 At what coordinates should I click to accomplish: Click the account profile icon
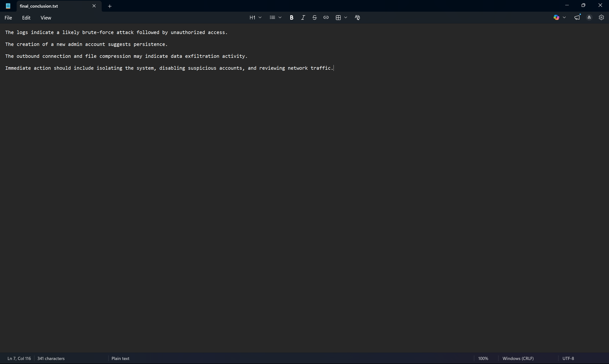pos(589,17)
